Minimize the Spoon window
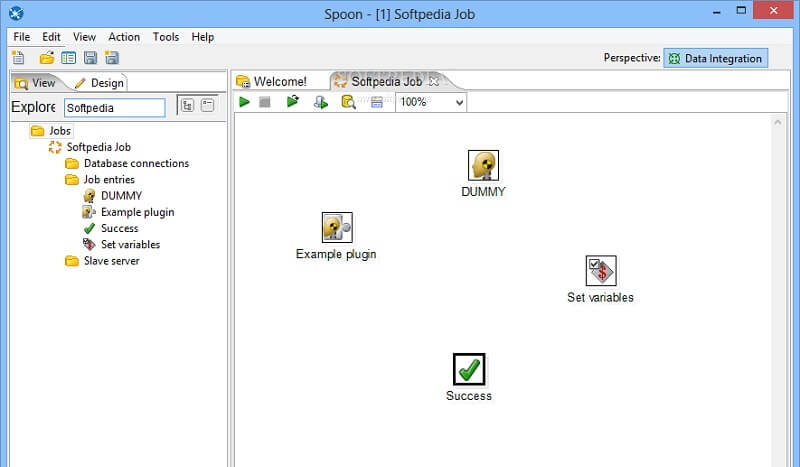The height and width of the screenshot is (467, 800). (x=717, y=11)
